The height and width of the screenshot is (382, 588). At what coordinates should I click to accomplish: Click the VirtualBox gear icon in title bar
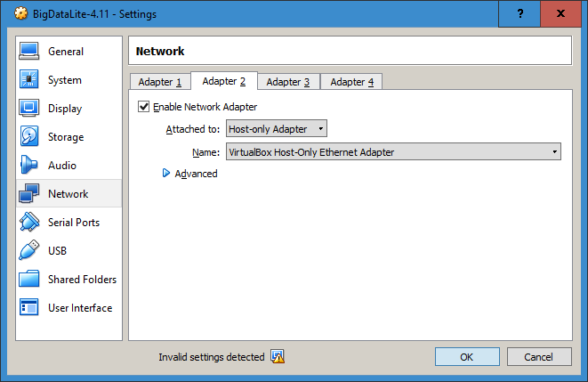click(x=21, y=13)
